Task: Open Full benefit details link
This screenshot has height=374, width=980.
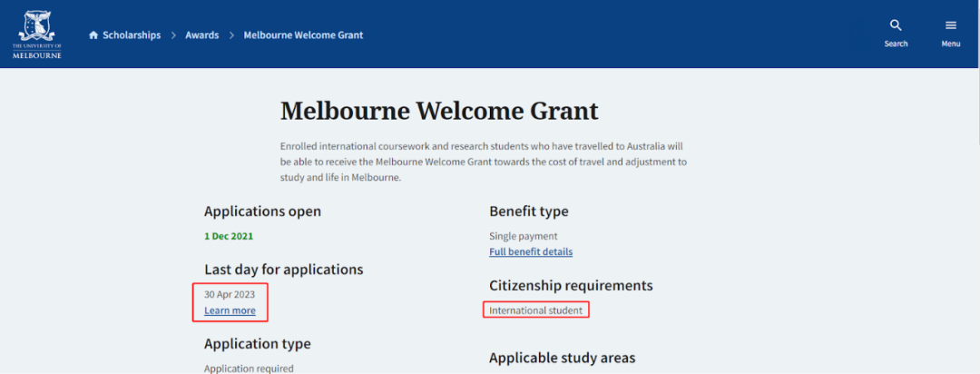Action: pyautogui.click(x=531, y=251)
